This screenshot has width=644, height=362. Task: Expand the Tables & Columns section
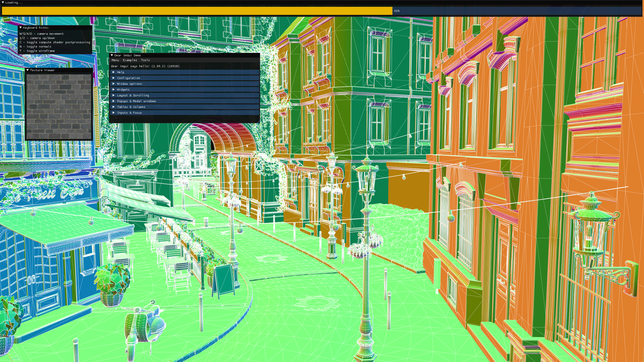pos(184,107)
